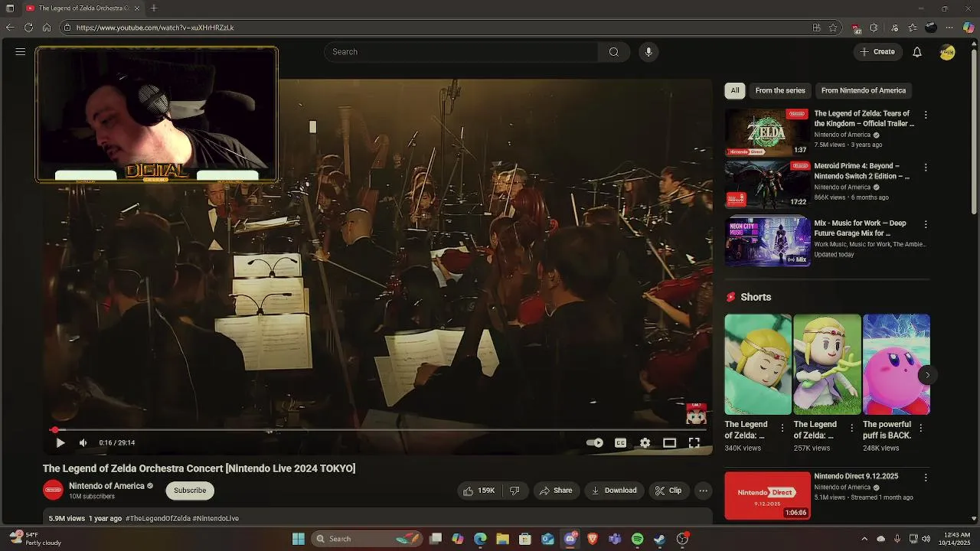Open the system volume tray icon
980x551 pixels.
point(926,539)
